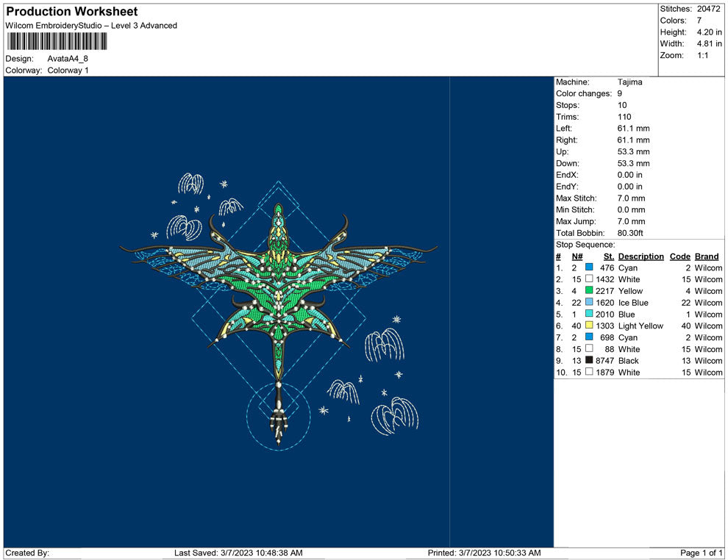
Task: Click the Last Saved timestamp in footer
Action: 238,553
